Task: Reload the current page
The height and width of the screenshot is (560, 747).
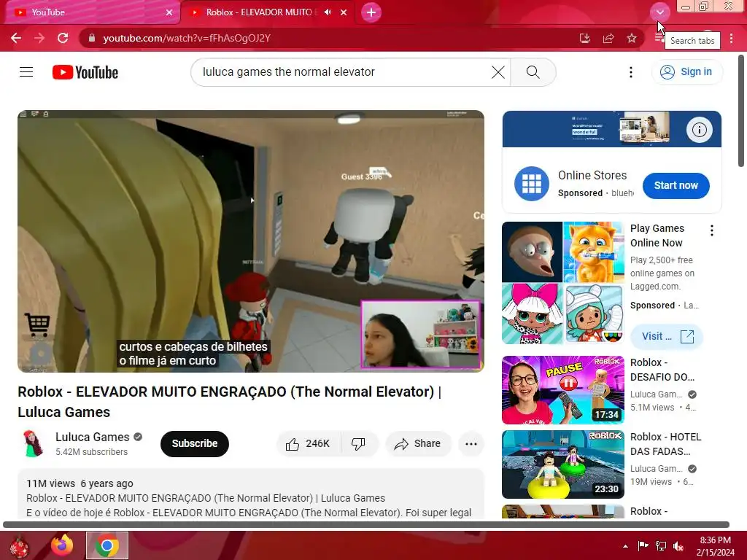Action: coord(63,38)
